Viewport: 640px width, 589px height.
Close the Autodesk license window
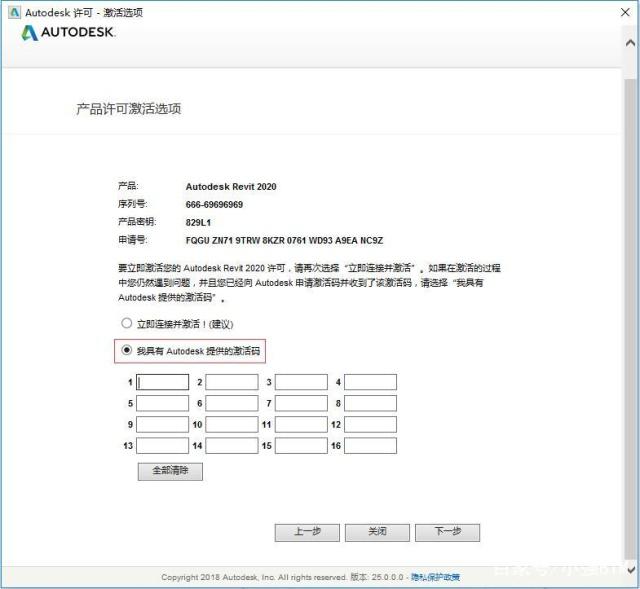(625, 12)
